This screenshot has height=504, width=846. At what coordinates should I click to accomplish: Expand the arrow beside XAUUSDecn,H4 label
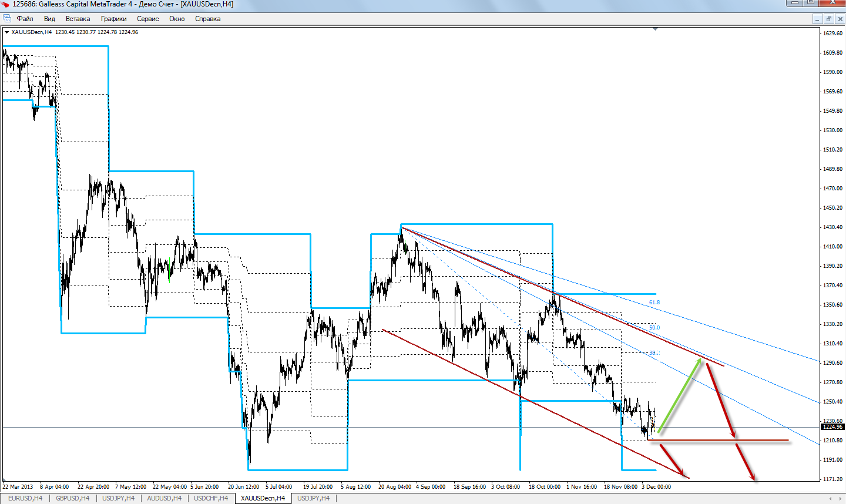tap(6, 32)
